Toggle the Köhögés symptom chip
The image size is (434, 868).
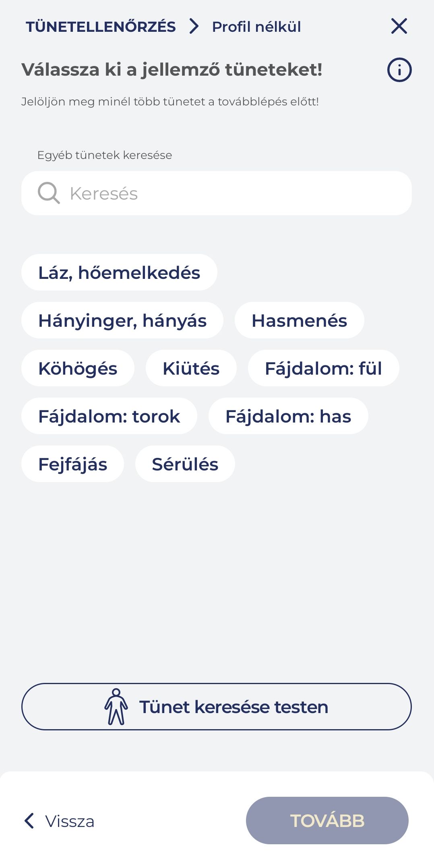click(78, 368)
